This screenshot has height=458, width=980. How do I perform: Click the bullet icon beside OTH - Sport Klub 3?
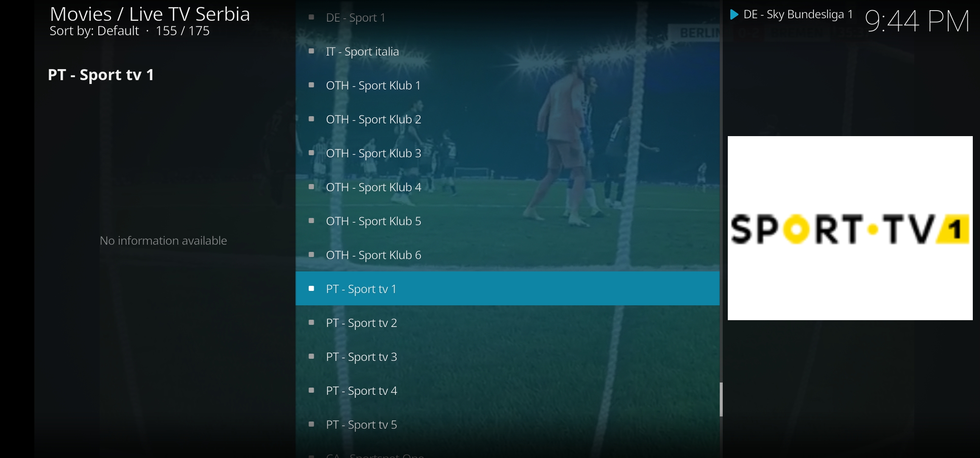click(312, 153)
